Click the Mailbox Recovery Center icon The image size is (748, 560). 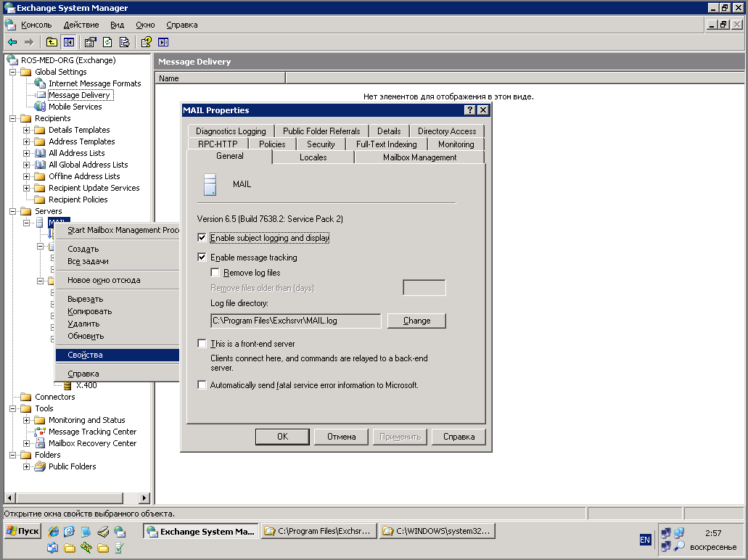(x=40, y=443)
